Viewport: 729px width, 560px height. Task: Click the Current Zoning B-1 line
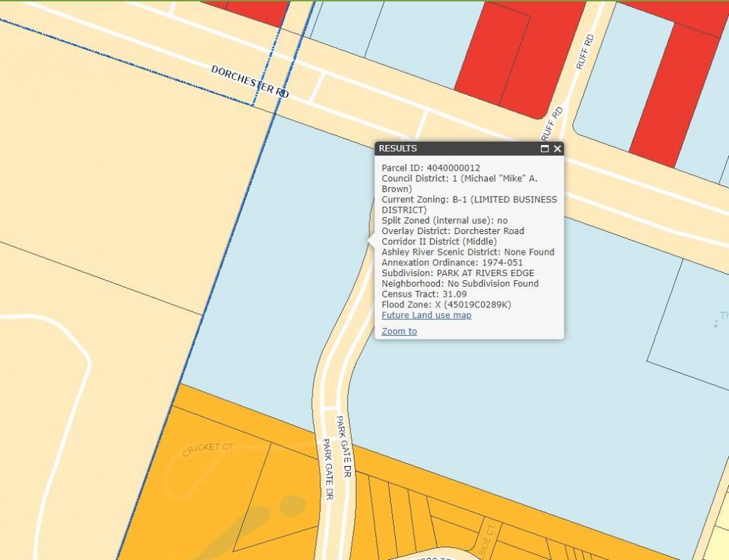tap(468, 200)
